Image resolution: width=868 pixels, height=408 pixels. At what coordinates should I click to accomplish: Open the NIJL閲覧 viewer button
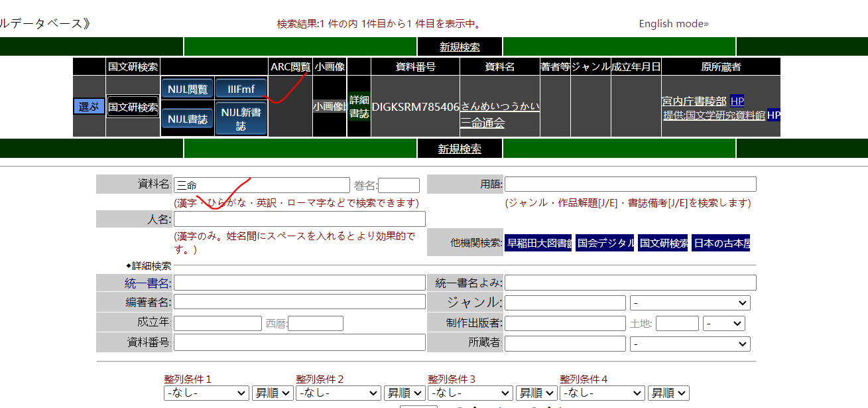pos(187,90)
